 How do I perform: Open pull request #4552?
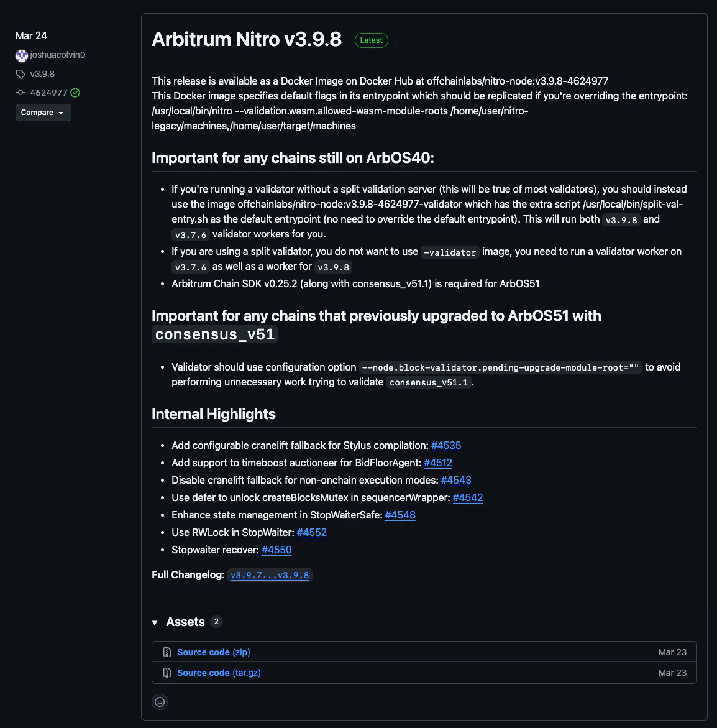pyautogui.click(x=311, y=532)
